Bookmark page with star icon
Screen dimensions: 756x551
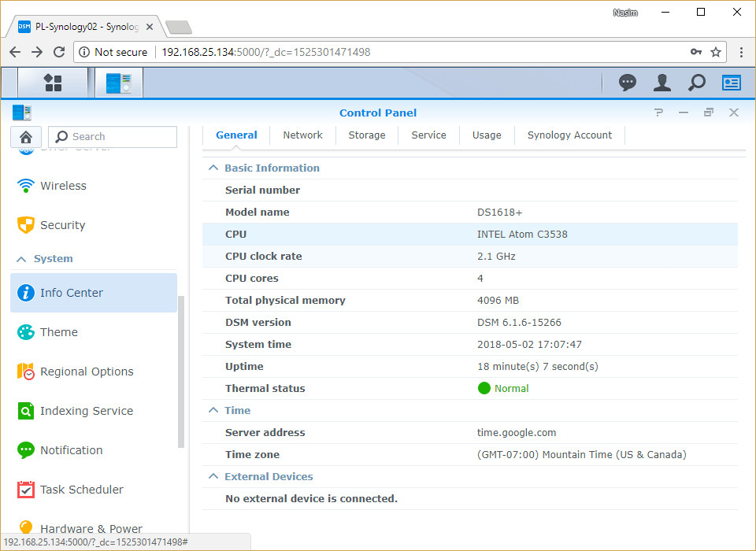tap(716, 52)
